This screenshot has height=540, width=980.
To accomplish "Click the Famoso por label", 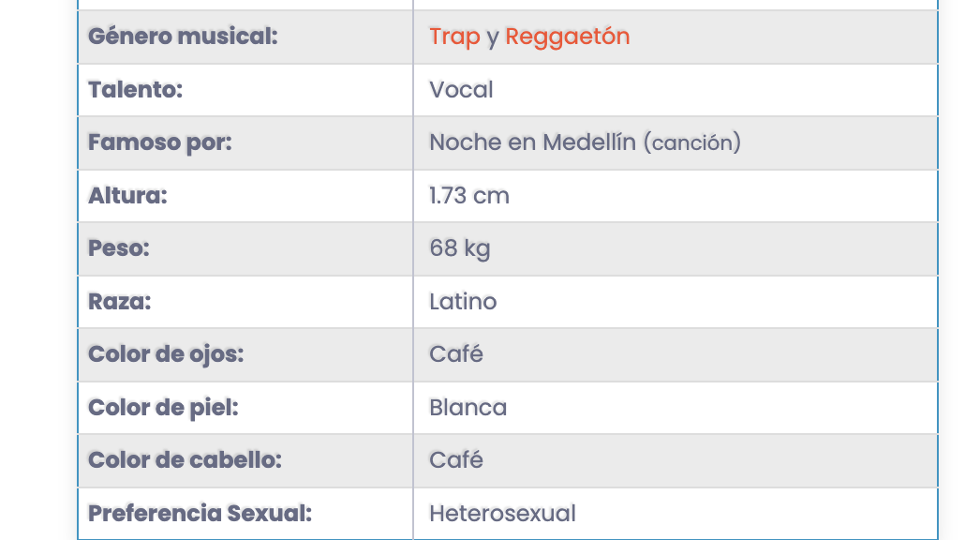I will 159,142.
